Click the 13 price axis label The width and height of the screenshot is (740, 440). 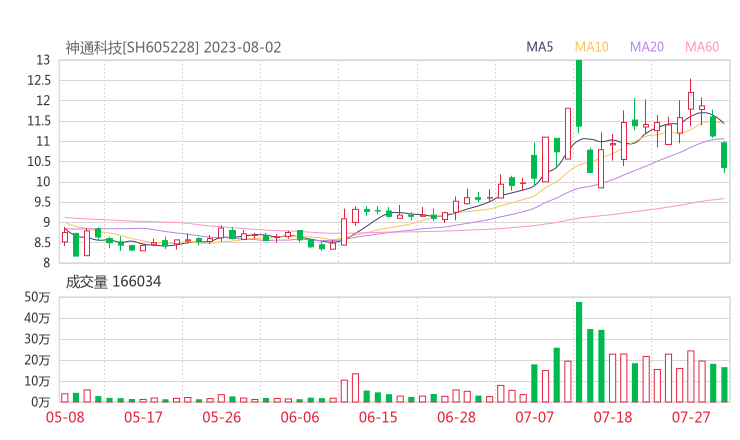click(43, 60)
